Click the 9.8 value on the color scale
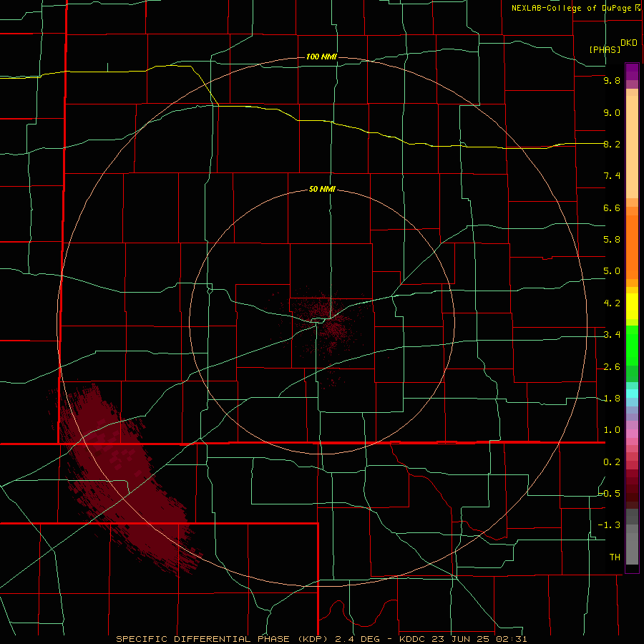Screen dimensions: 644x644 pyautogui.click(x=612, y=80)
